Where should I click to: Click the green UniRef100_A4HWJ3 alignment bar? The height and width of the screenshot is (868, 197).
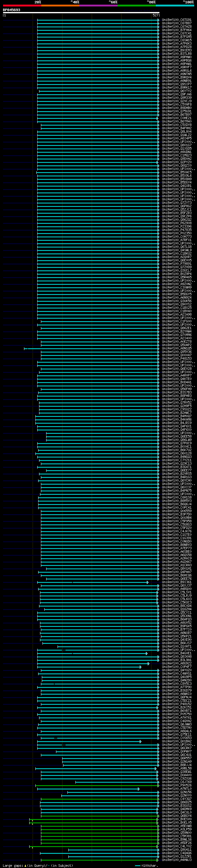(x=100, y=860)
